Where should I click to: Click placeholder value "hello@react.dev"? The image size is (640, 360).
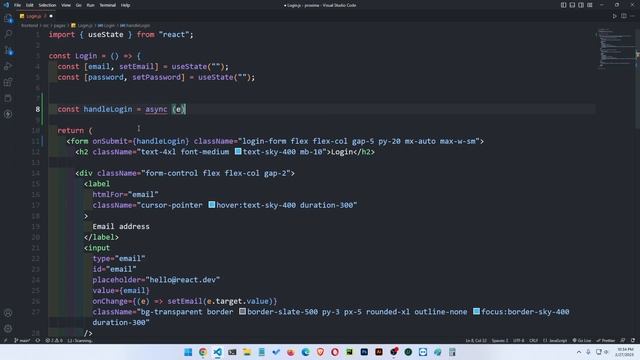182,280
